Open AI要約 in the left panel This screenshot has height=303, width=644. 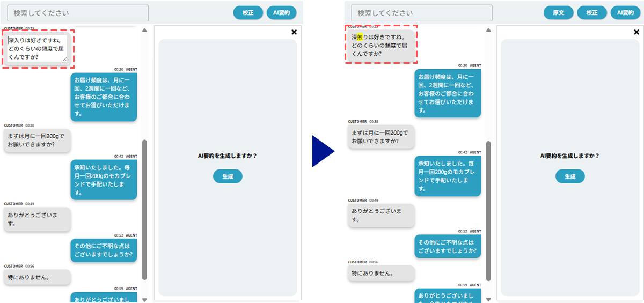point(281,13)
